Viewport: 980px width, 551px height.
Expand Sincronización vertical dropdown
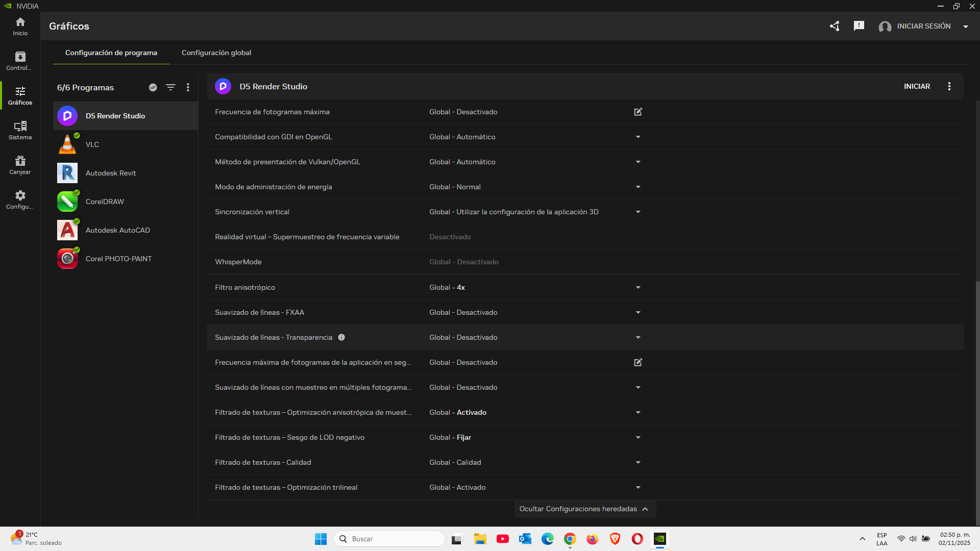[x=638, y=212]
